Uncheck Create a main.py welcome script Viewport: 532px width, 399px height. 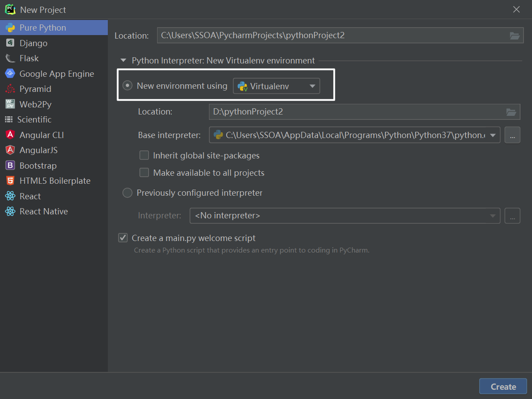coord(123,238)
